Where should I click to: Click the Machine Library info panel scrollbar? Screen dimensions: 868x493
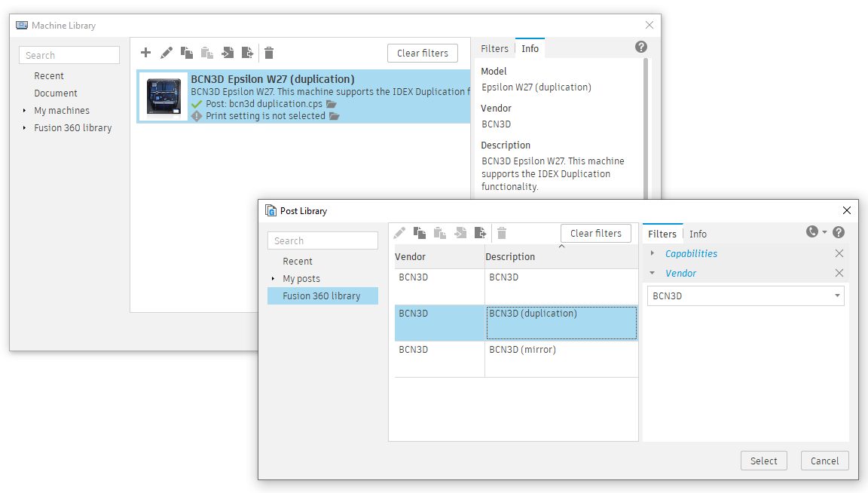pos(646,127)
